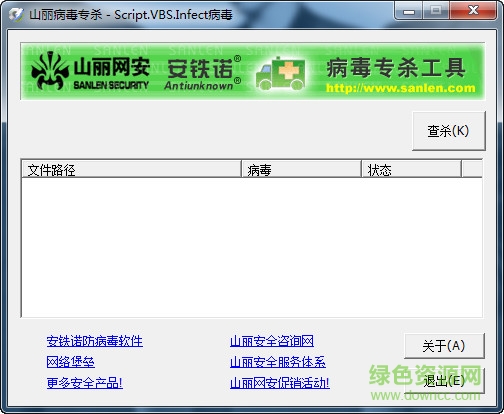Click the http://www.sanlen.com banner URL
The image size is (504, 414).
[401, 88]
